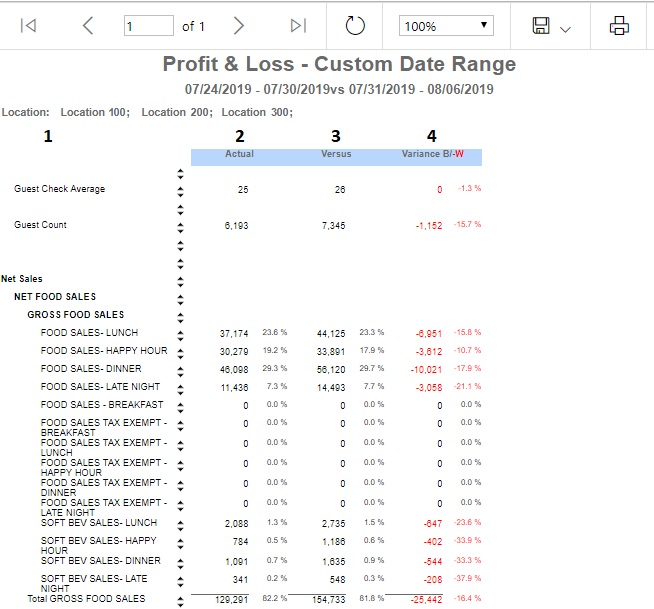Click the Actual column header

click(239, 154)
